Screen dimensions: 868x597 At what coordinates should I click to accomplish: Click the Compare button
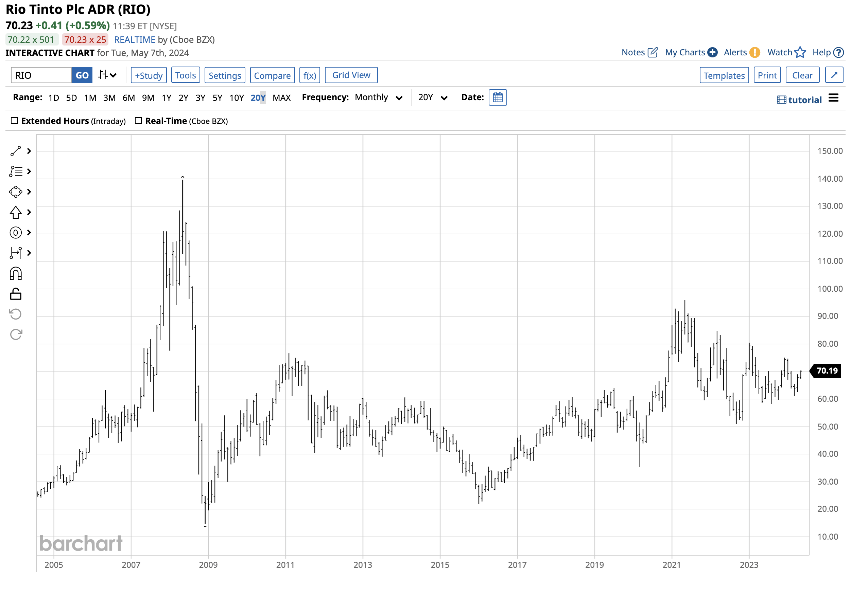point(273,75)
